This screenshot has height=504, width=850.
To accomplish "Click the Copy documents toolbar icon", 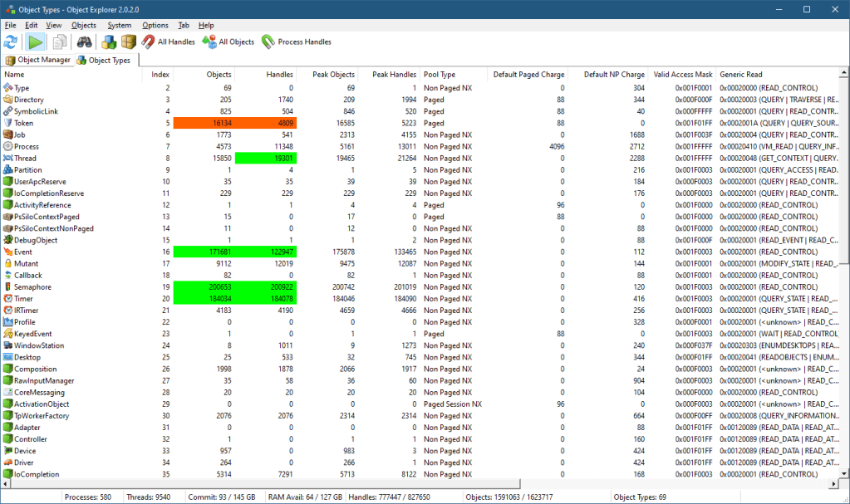I will point(60,42).
